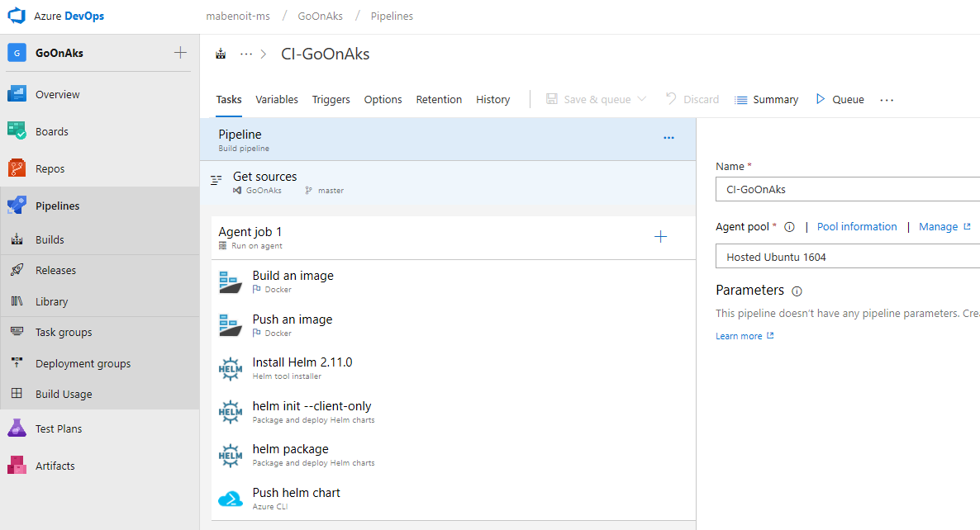The image size is (980, 530).
Task: Click the Learn more link under Parameters
Action: point(738,336)
